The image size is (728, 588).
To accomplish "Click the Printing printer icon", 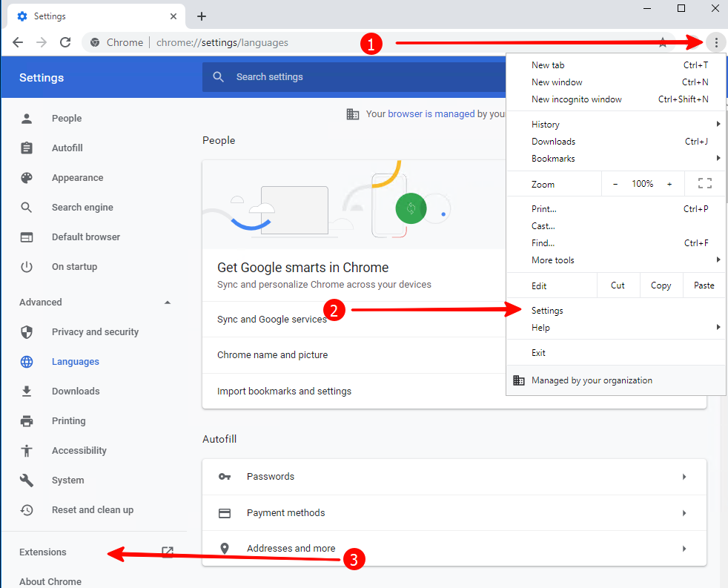I will click(27, 421).
